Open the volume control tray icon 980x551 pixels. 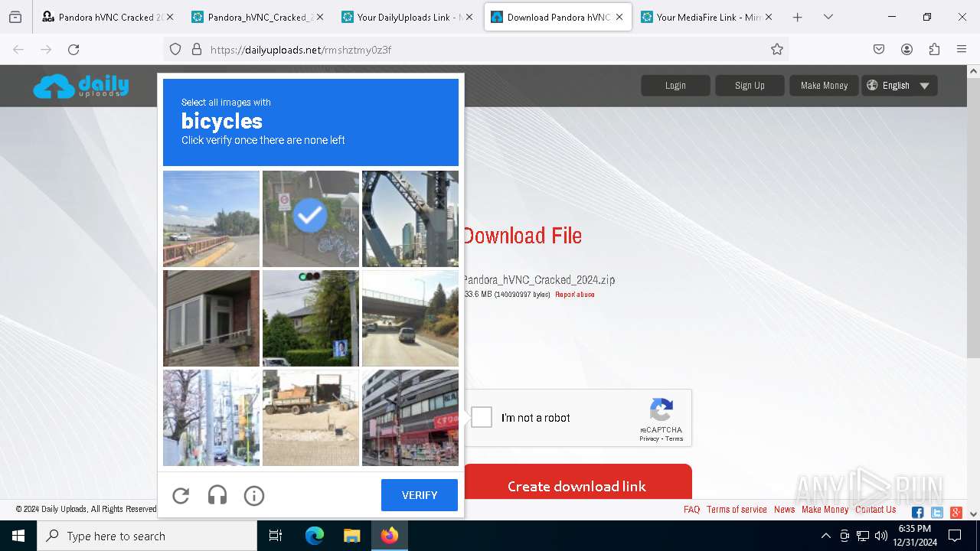881,536
